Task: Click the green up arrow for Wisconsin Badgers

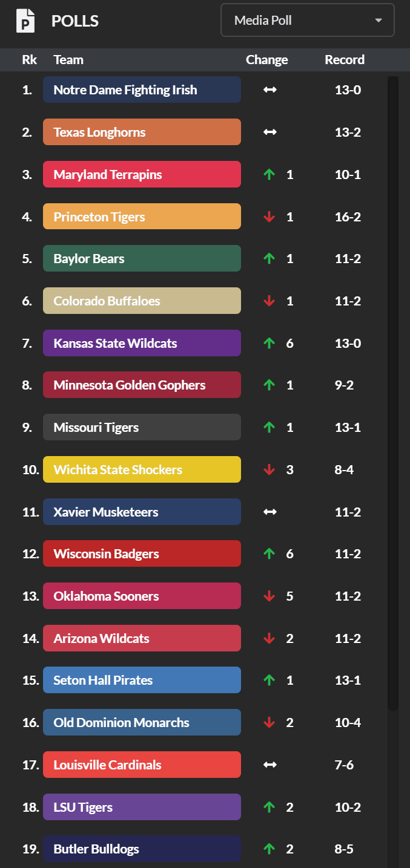Action: point(269,553)
